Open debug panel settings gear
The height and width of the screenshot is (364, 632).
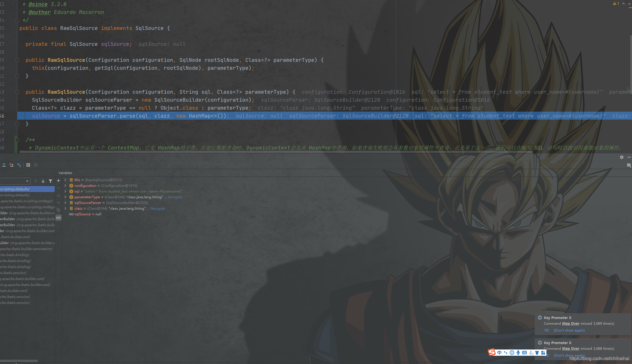point(622,157)
